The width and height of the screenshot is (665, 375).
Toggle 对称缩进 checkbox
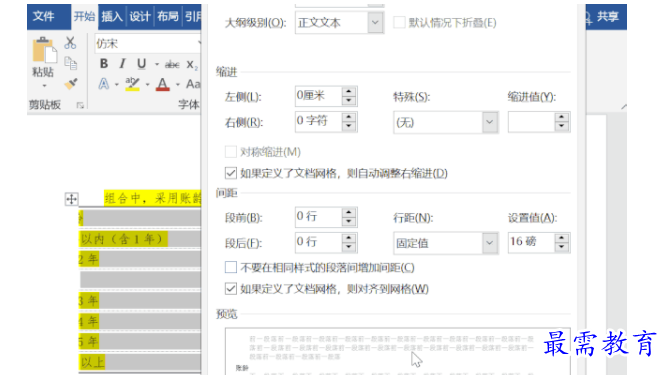231,151
